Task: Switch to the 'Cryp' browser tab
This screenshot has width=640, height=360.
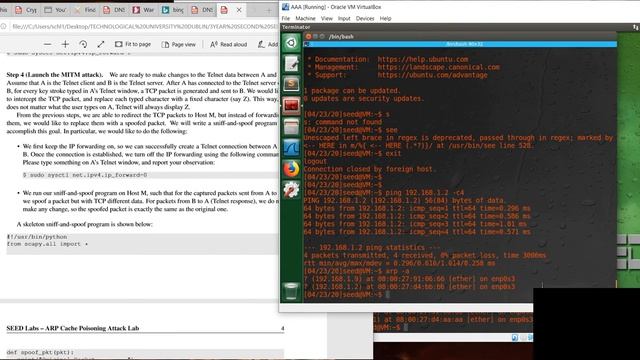Action: 26,10
